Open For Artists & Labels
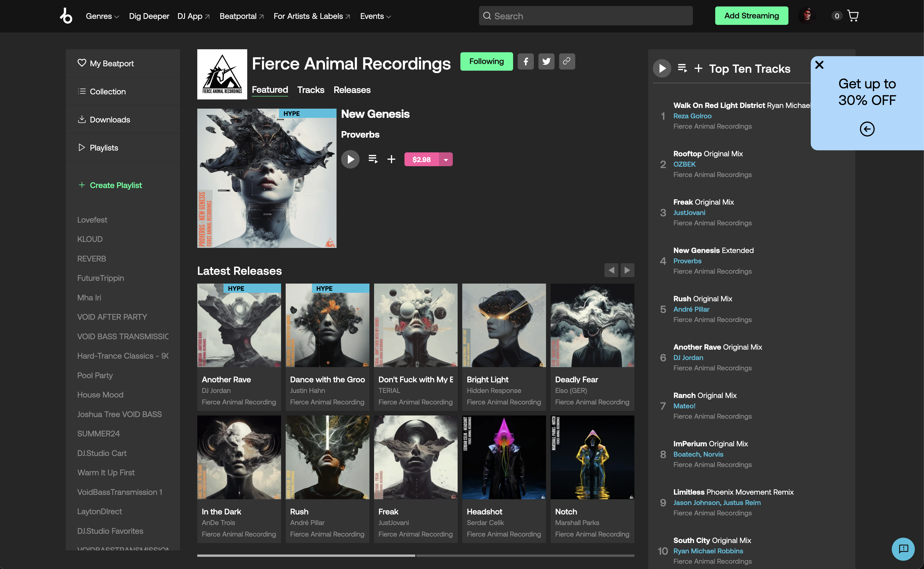This screenshot has width=924, height=569. pos(312,16)
